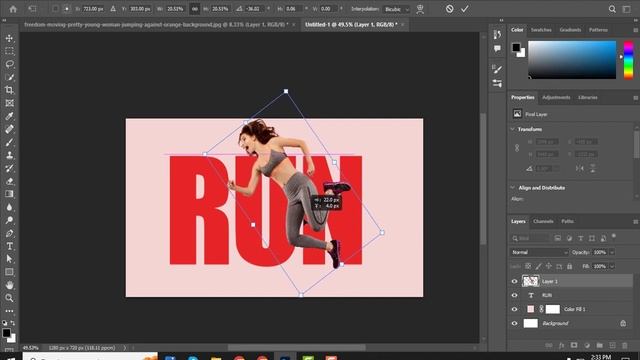Switch to the Patterns tab
640x360 pixels.
tap(598, 30)
